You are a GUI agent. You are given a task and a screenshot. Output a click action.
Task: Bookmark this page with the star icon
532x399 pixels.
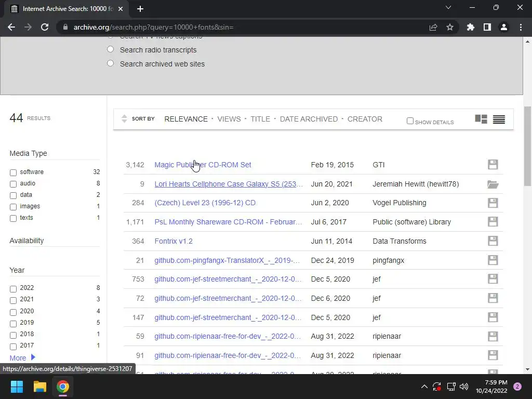point(450,27)
